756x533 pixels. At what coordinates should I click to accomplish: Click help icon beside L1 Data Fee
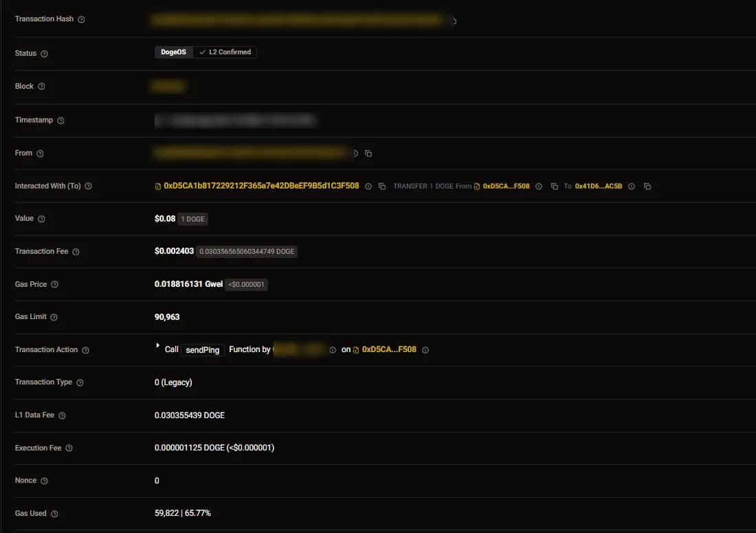(x=62, y=415)
